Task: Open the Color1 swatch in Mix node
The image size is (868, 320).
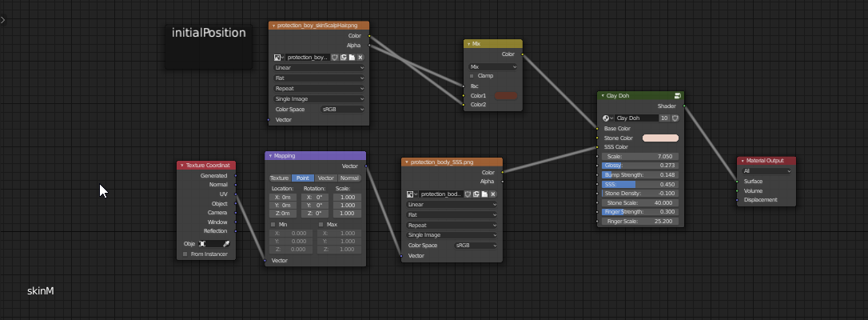Action: (x=505, y=96)
